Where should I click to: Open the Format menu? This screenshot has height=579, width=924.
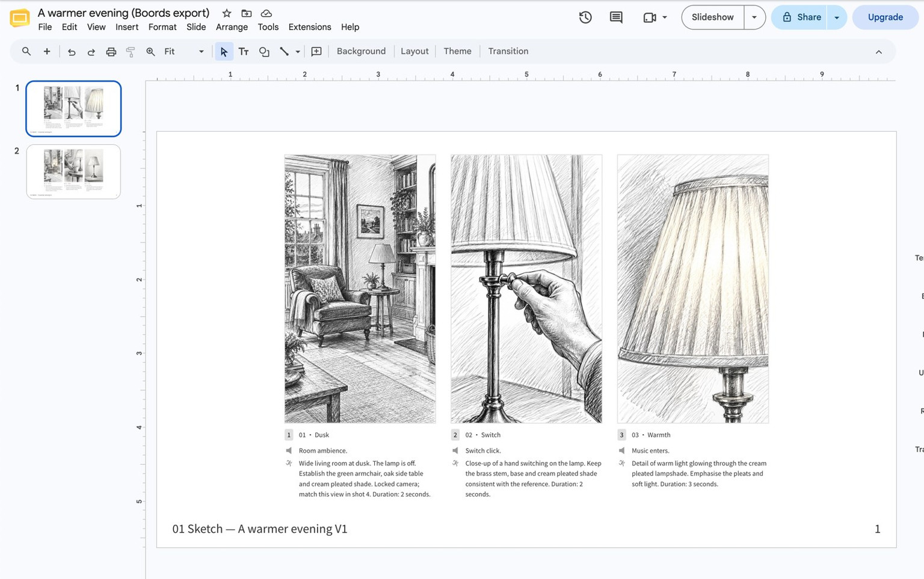[162, 27]
